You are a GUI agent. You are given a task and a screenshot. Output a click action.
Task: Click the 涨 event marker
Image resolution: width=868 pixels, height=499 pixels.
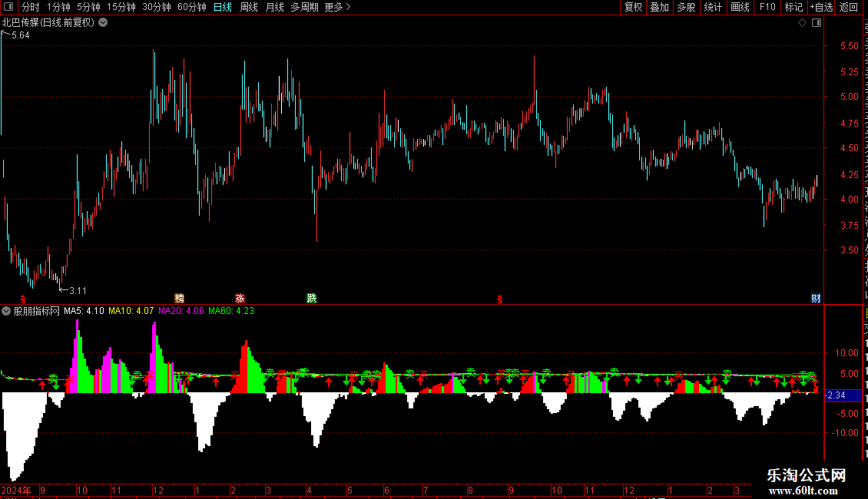point(240,299)
